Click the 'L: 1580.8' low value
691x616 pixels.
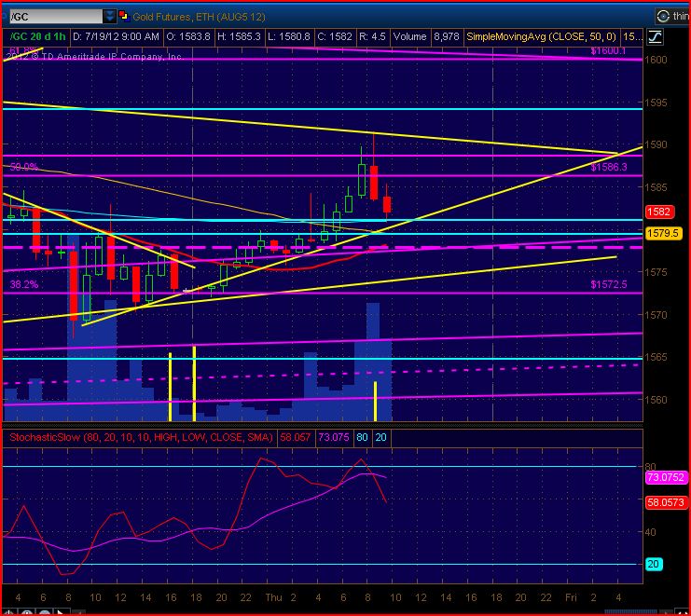[x=289, y=36]
